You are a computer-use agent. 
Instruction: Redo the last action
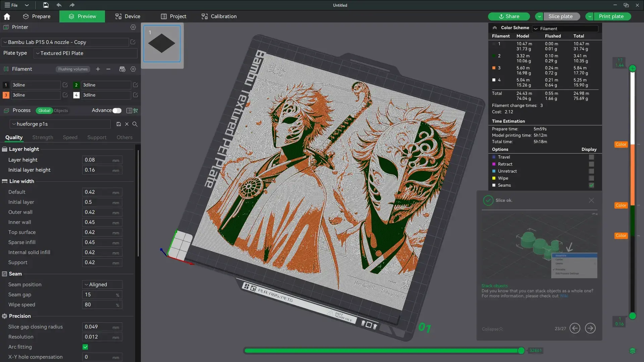(x=71, y=5)
